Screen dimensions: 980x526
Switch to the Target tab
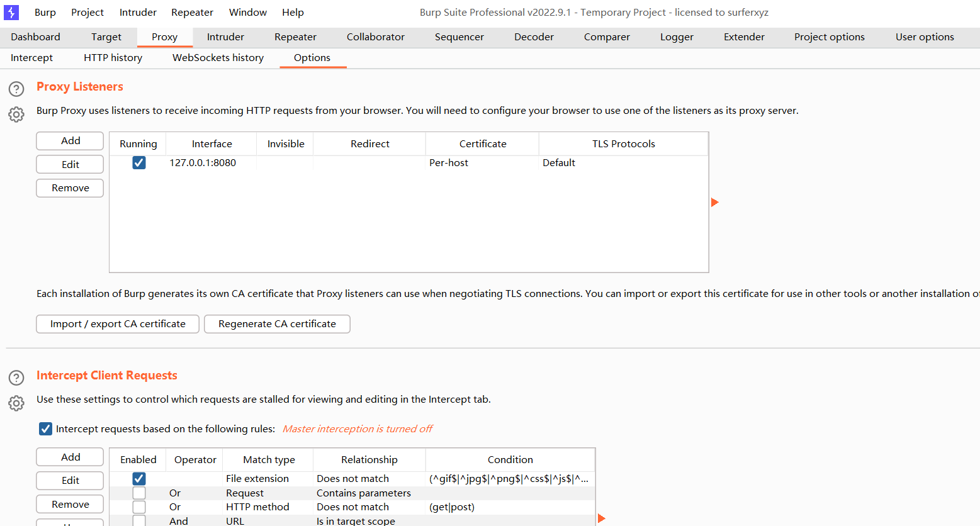click(x=106, y=37)
